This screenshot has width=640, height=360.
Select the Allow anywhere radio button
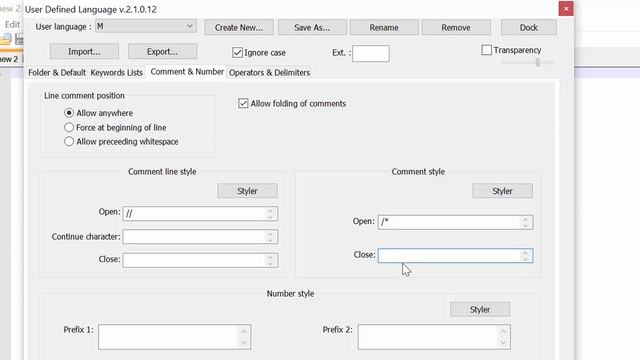coord(69,113)
